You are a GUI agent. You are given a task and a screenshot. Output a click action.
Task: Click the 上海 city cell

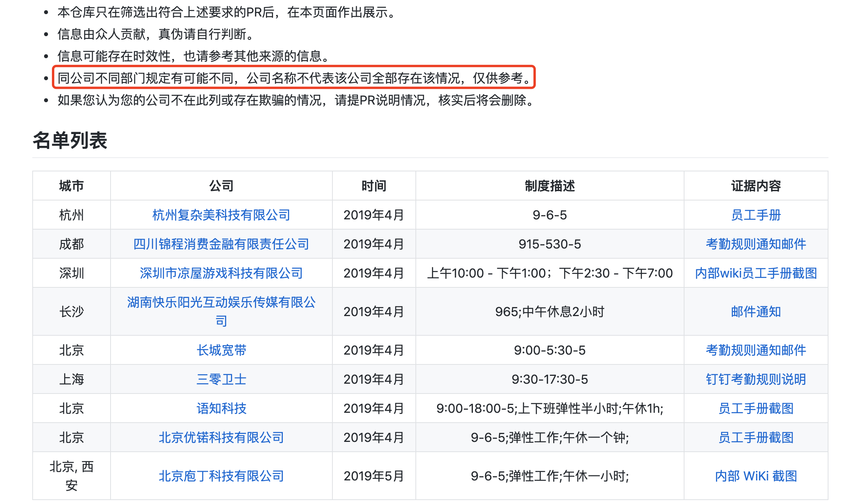click(x=71, y=379)
